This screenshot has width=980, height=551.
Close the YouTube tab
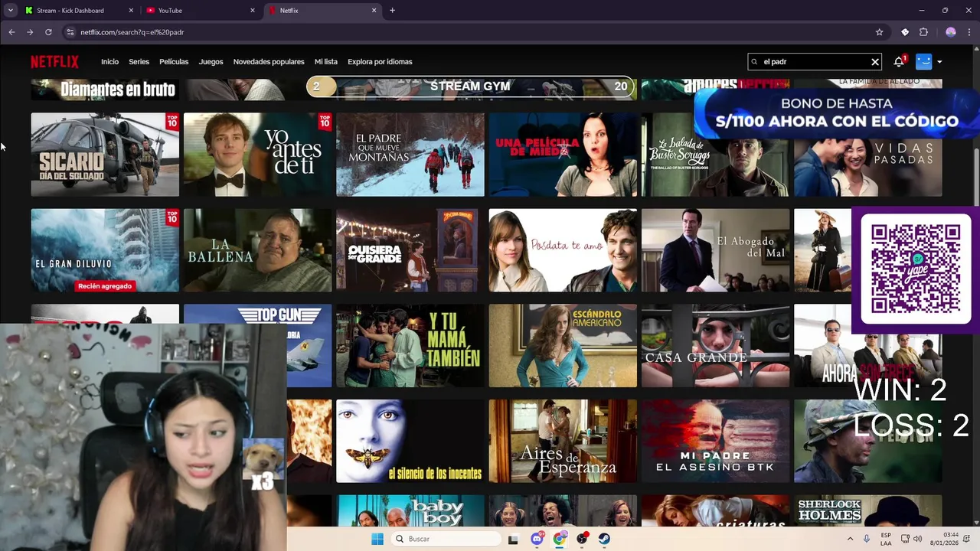(253, 10)
